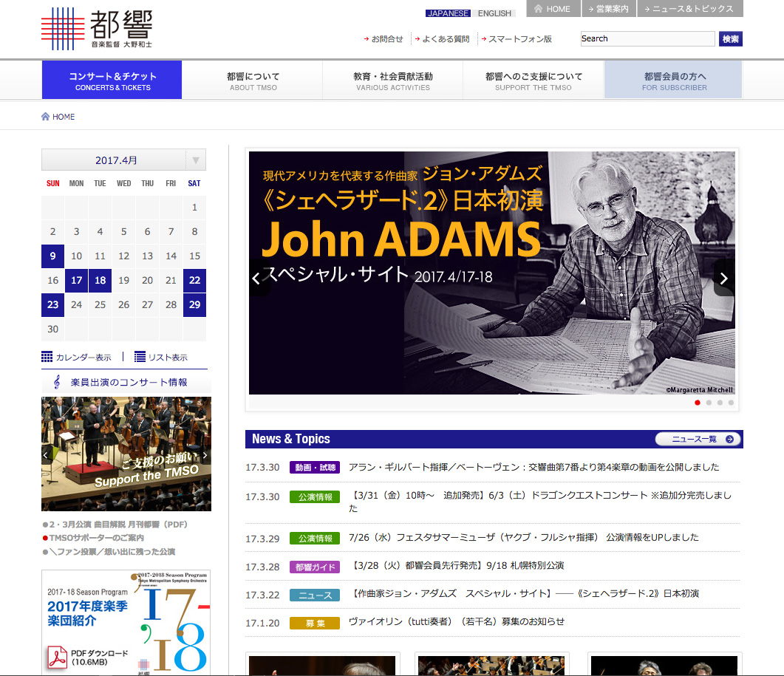Viewport: 784px width, 676px height.
Task: Click the treble clef icon for 楽員出演のコンサート情報
Action: (x=57, y=381)
